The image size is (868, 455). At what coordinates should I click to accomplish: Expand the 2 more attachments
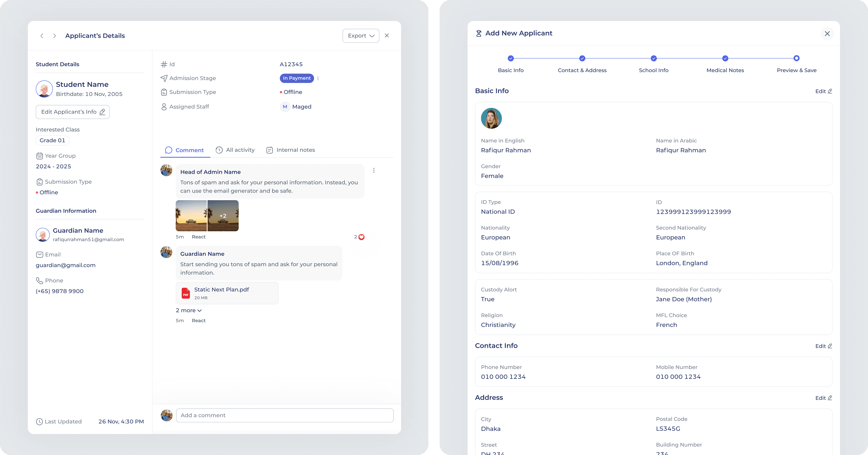[188, 310]
